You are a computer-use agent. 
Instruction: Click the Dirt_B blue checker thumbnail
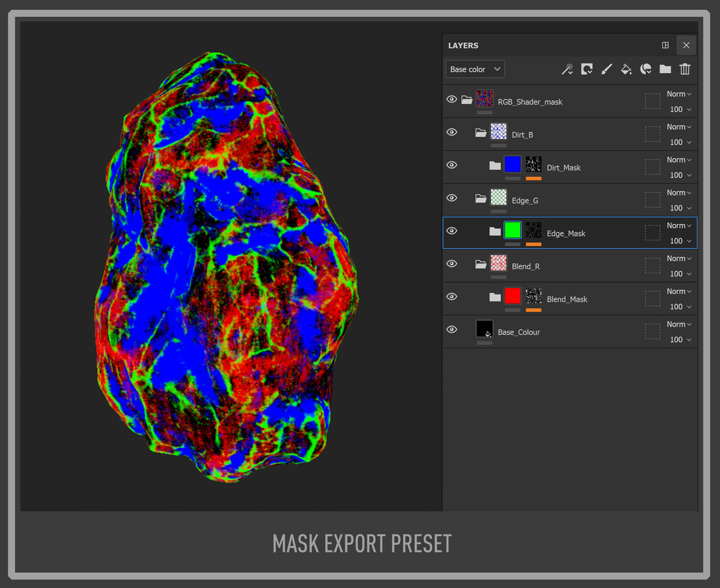[x=498, y=131]
